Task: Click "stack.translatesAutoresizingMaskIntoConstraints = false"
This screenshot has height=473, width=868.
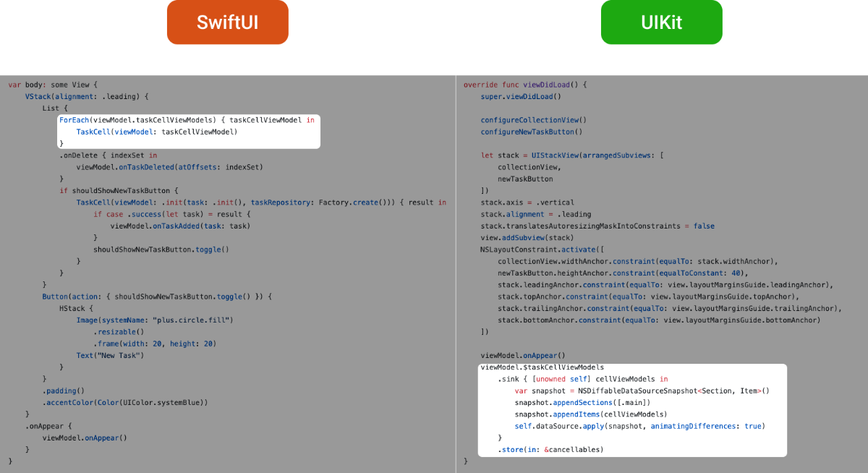Action: click(x=597, y=226)
